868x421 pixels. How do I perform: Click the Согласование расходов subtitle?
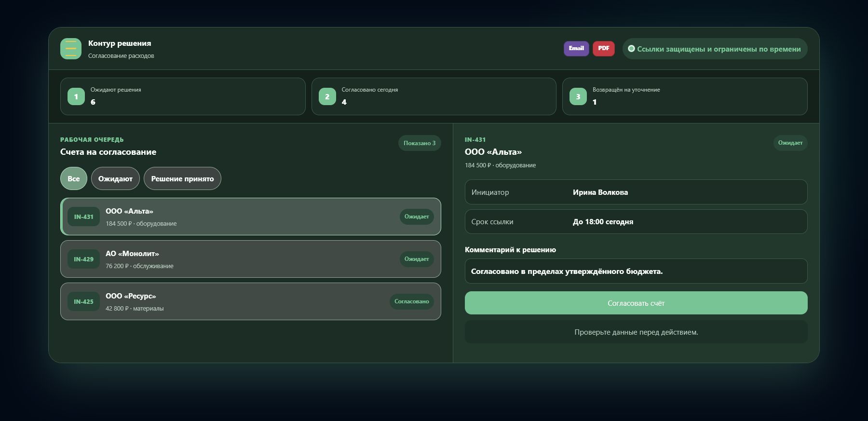121,55
